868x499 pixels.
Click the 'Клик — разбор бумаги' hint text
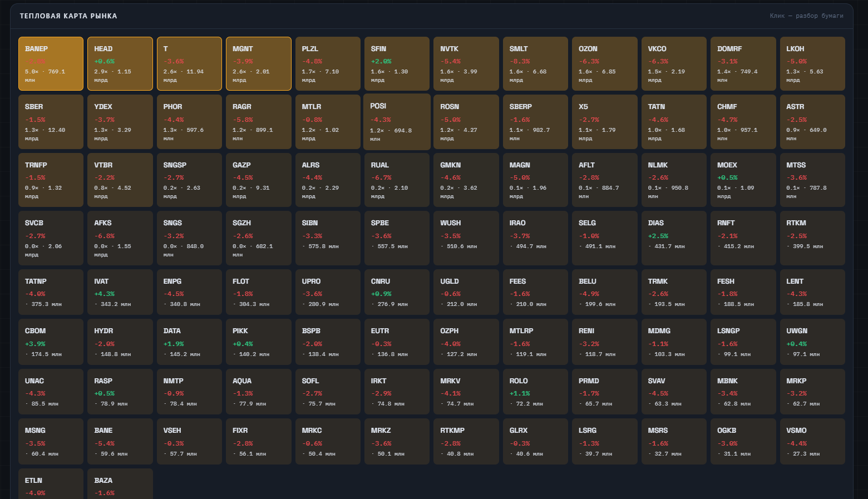tap(807, 16)
